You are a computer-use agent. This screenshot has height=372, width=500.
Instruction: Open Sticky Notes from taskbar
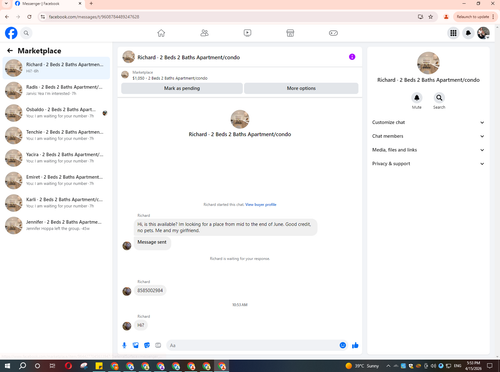[99, 366]
